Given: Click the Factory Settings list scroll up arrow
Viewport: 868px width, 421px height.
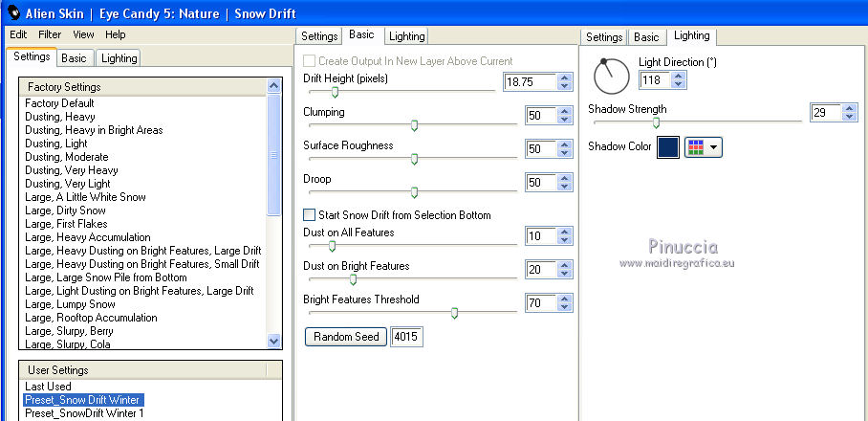Looking at the screenshot, I should [x=274, y=86].
